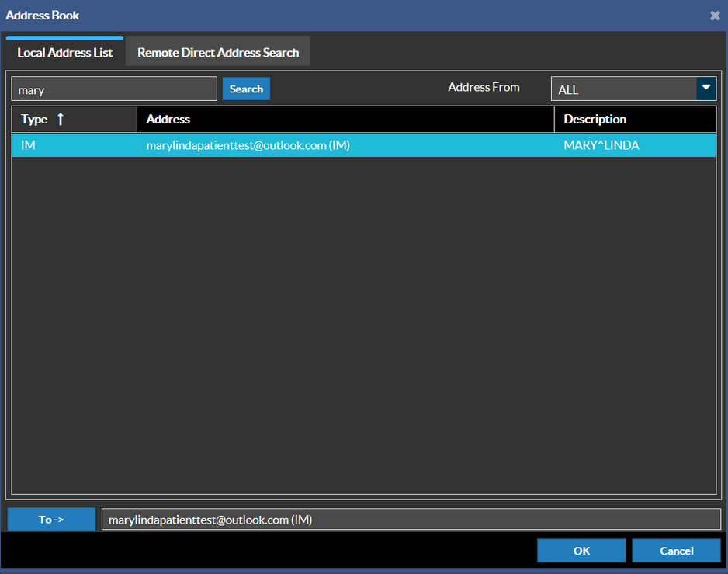Sort by the Address column header
Viewport: 728px width, 574px height.
(x=168, y=119)
